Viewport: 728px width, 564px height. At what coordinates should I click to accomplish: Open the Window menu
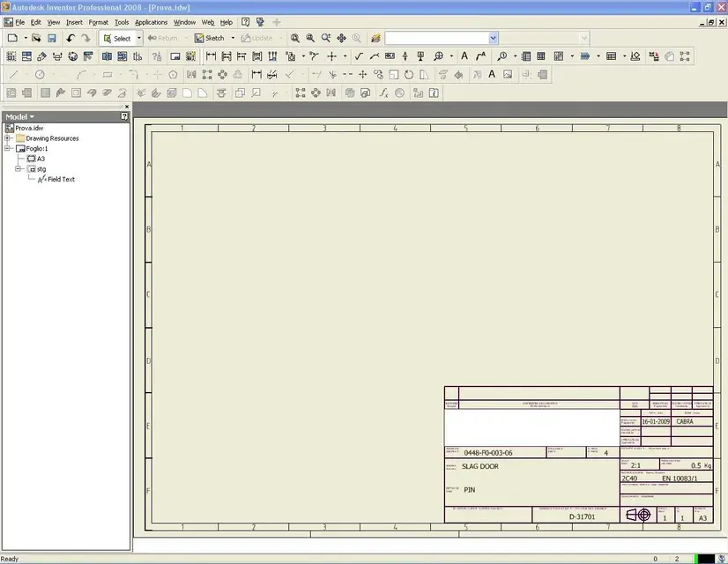click(x=184, y=22)
